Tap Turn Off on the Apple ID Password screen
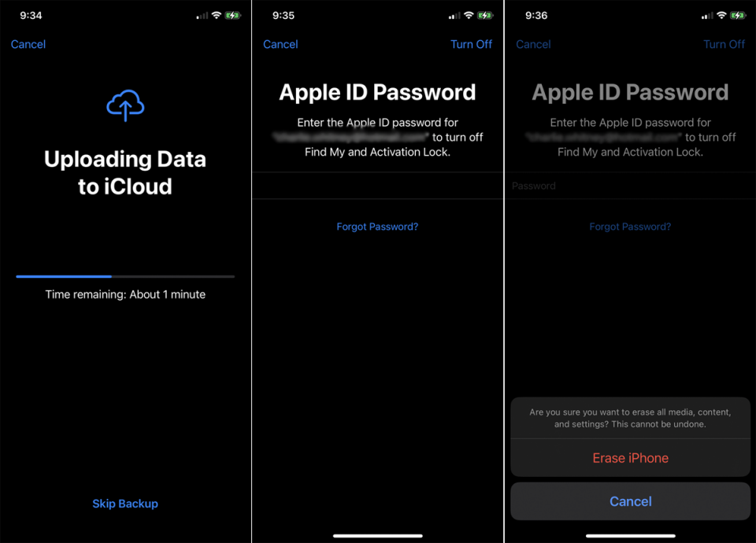 point(471,44)
